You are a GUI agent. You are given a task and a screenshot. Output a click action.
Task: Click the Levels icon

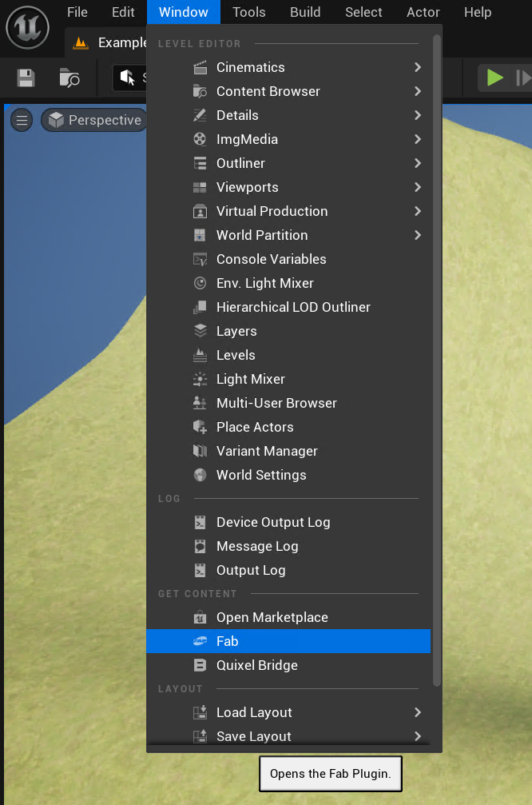[x=200, y=355]
